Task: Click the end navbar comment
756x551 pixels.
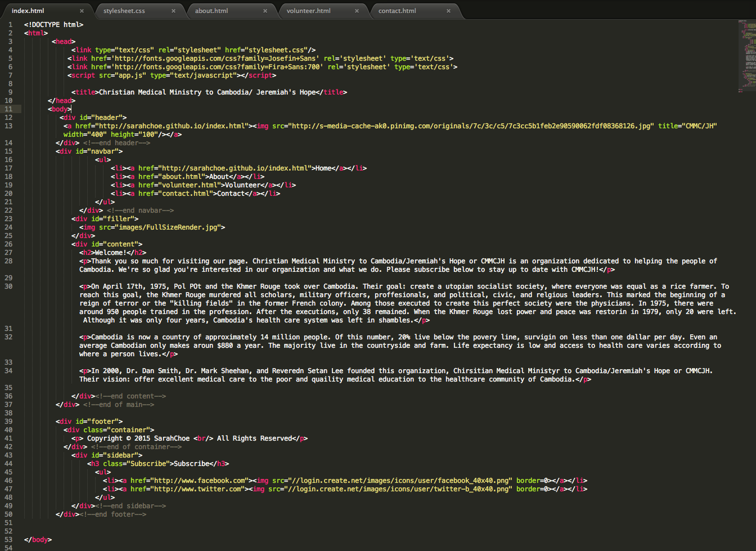Action: (x=140, y=210)
